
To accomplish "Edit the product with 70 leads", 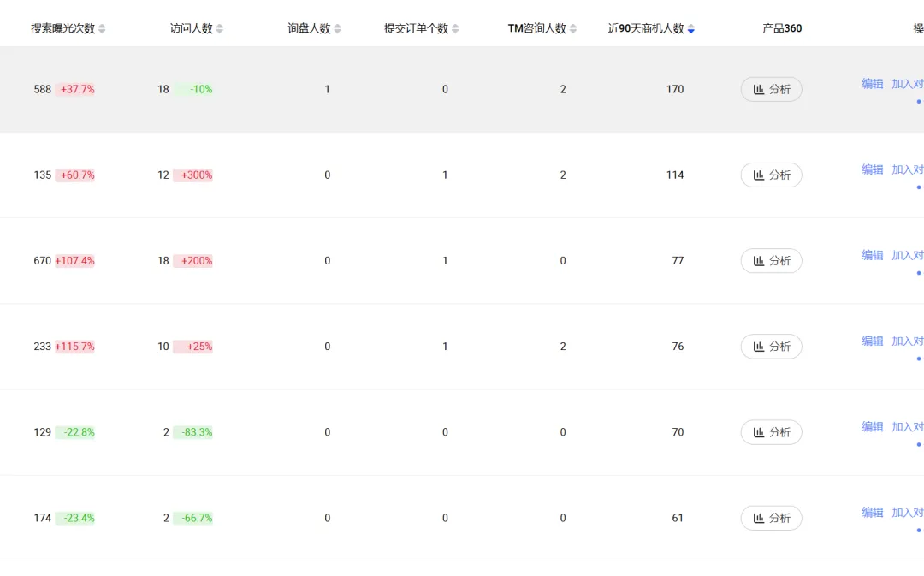I will 872,426.
